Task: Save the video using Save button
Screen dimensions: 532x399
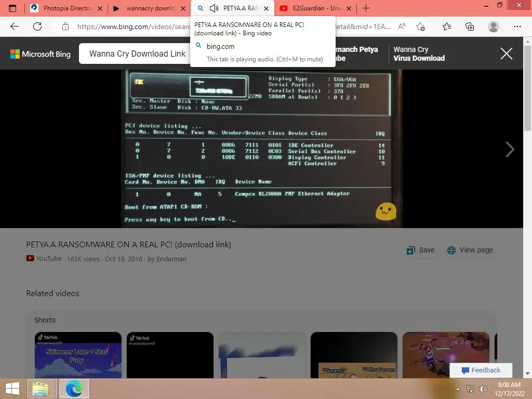Action: coord(420,250)
